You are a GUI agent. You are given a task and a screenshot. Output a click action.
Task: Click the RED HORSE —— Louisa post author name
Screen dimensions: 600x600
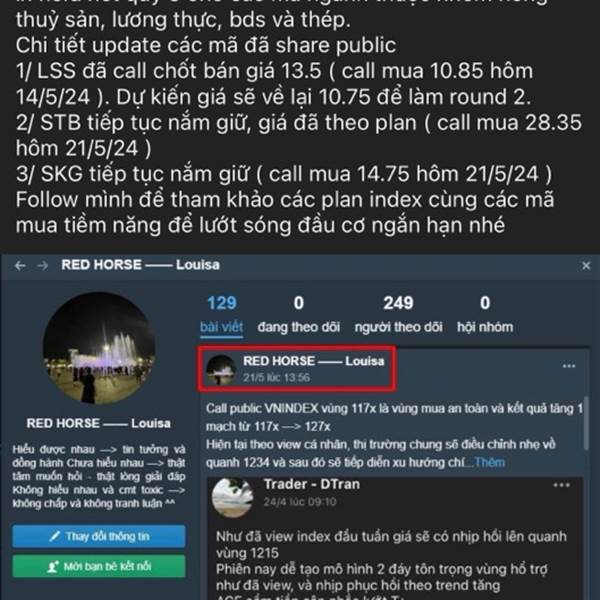pyautogui.click(x=313, y=361)
